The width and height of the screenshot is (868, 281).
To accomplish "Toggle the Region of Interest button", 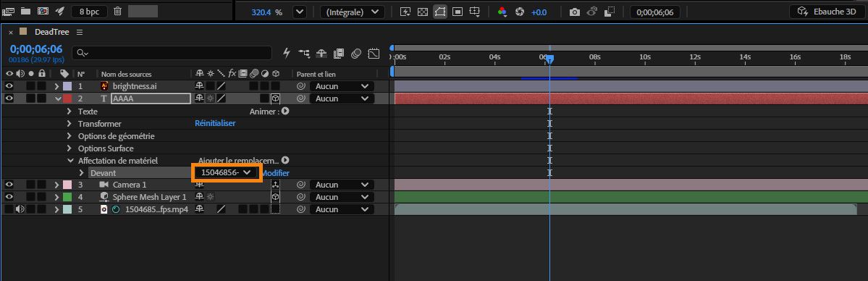I will (458, 12).
